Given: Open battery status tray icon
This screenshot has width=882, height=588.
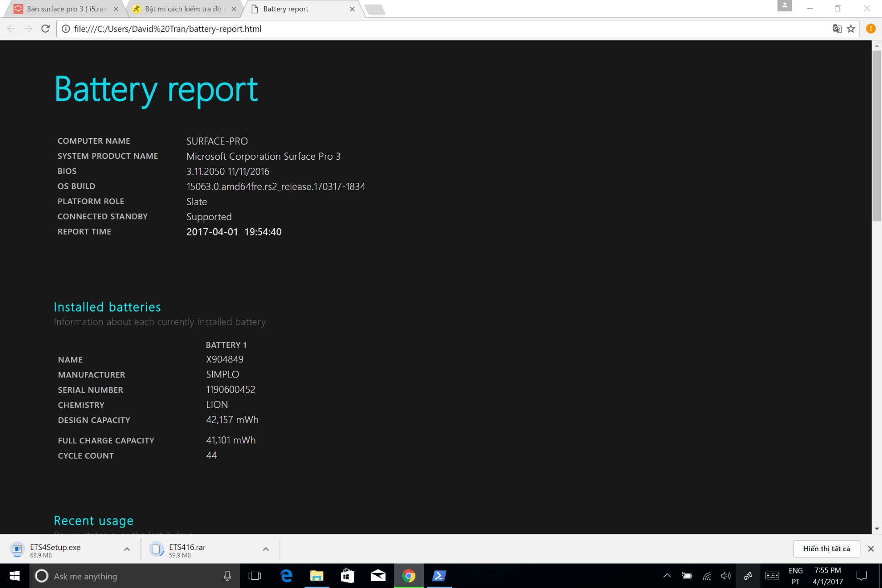Looking at the screenshot, I should pyautogui.click(x=687, y=576).
